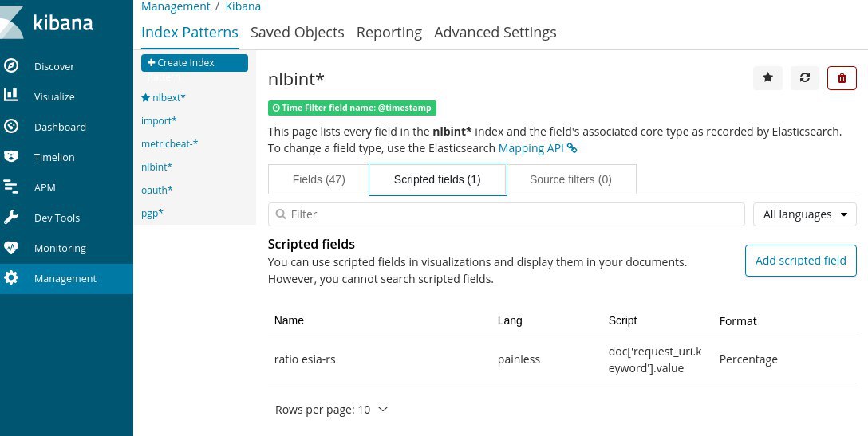Screen dimensions: 868x436
Task: Switch to Source filters (0) tab
Action: click(570, 179)
